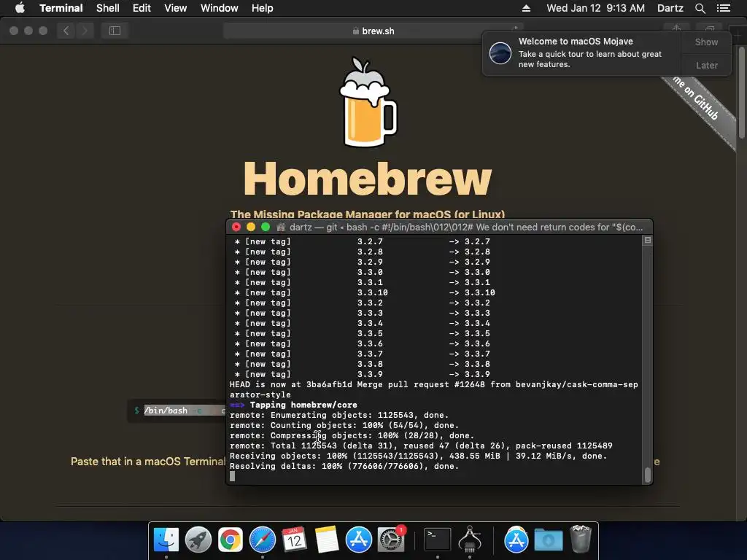Image resolution: width=747 pixels, height=560 pixels.
Task: Click Safari show tabs button
Action: (709, 28)
